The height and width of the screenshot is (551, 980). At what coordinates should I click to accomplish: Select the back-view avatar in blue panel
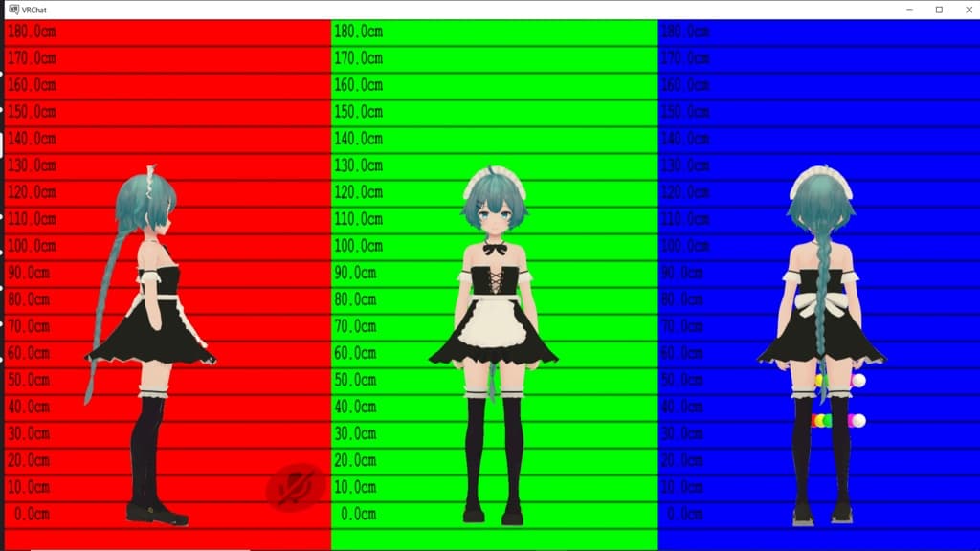click(821, 345)
